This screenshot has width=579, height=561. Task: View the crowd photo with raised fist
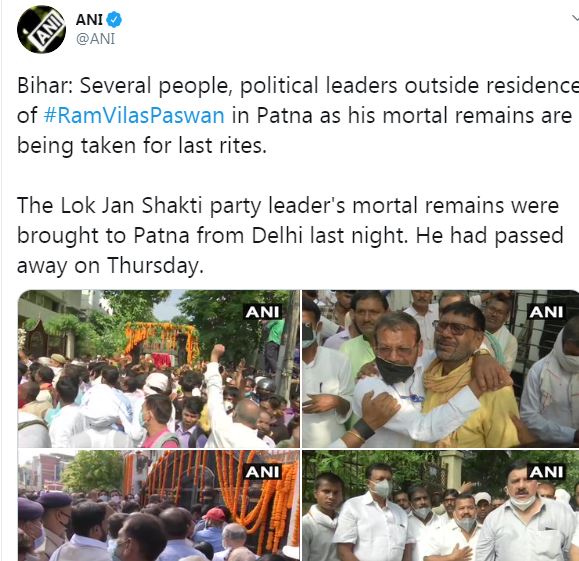(x=159, y=369)
